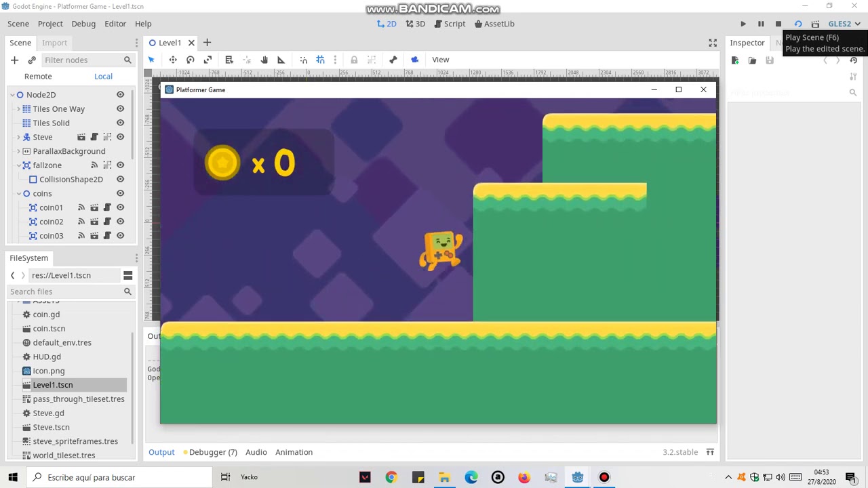Toggle visibility of Steve node

coord(120,137)
